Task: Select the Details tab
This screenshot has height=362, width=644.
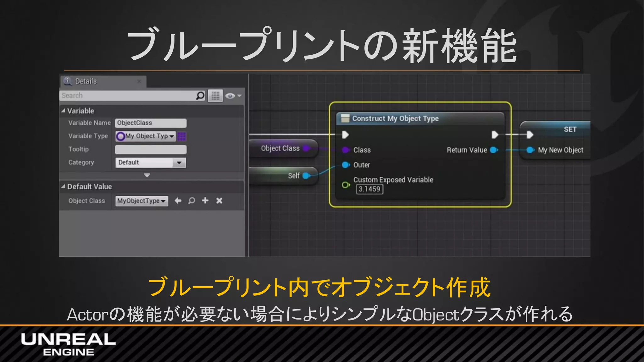Action: click(x=86, y=81)
